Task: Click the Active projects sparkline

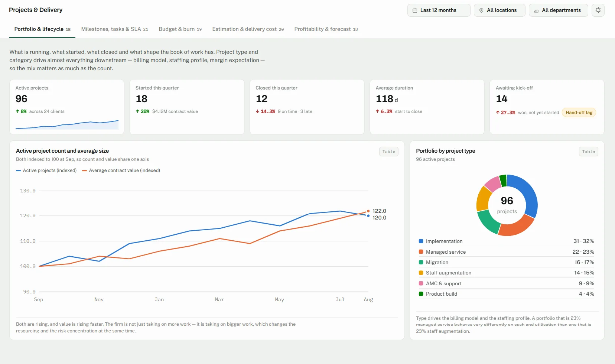Action: 67,125
